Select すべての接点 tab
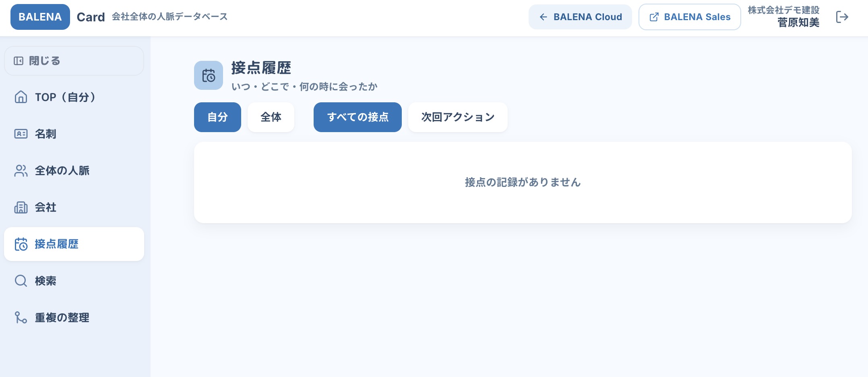Viewport: 868px width, 377px height. tap(358, 117)
